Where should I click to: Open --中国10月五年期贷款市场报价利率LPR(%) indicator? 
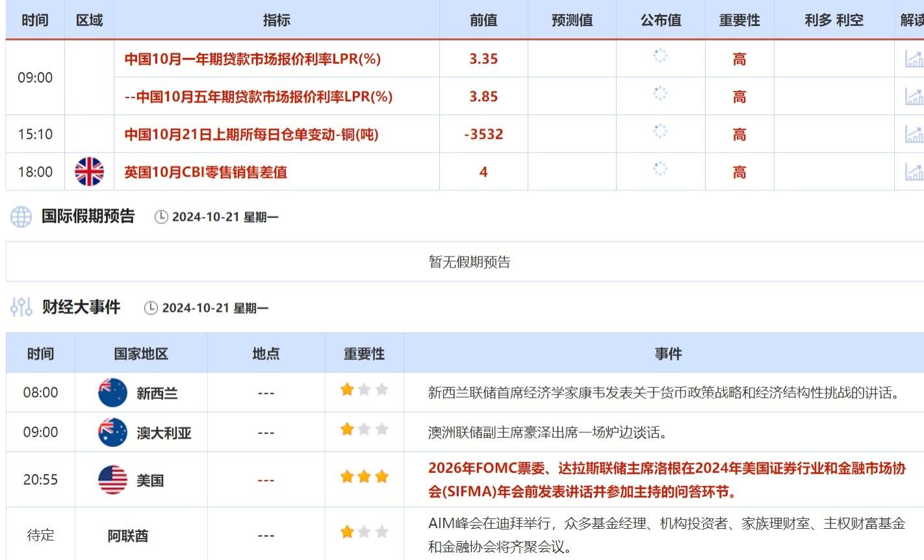[259, 97]
